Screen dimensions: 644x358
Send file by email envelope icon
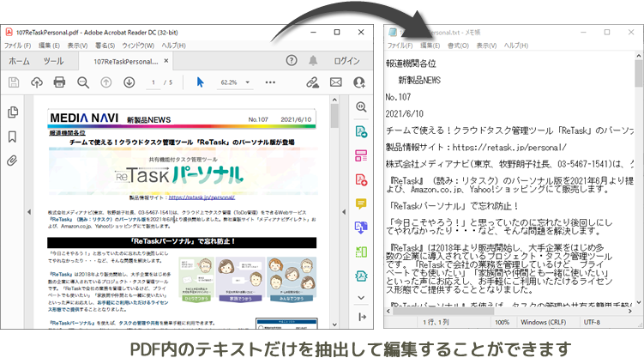pos(336,82)
